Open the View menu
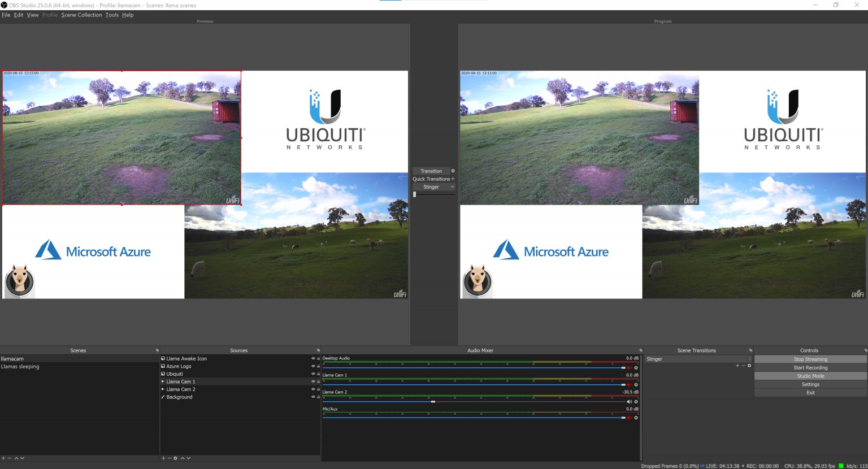 click(33, 15)
